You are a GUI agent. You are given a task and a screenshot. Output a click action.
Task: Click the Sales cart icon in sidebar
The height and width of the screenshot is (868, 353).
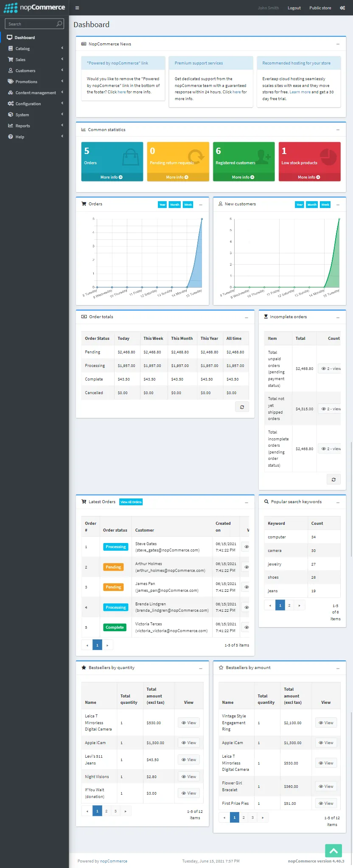point(11,59)
